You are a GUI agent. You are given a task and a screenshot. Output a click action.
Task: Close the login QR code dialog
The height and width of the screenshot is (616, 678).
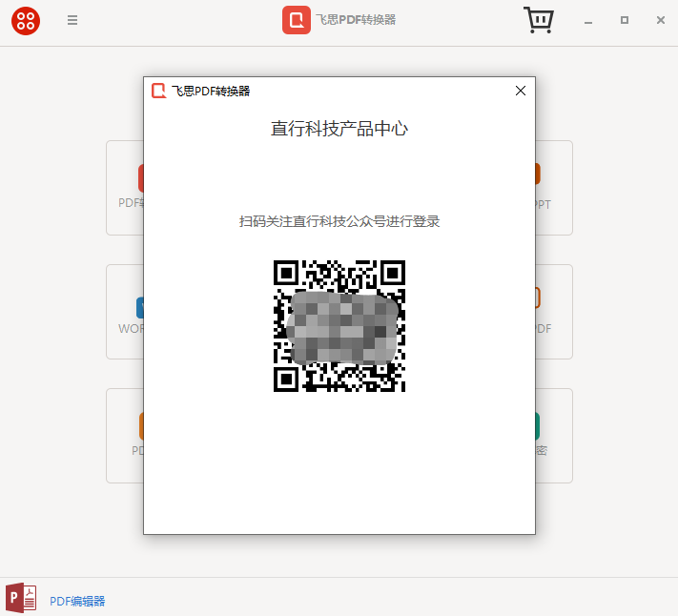521,91
